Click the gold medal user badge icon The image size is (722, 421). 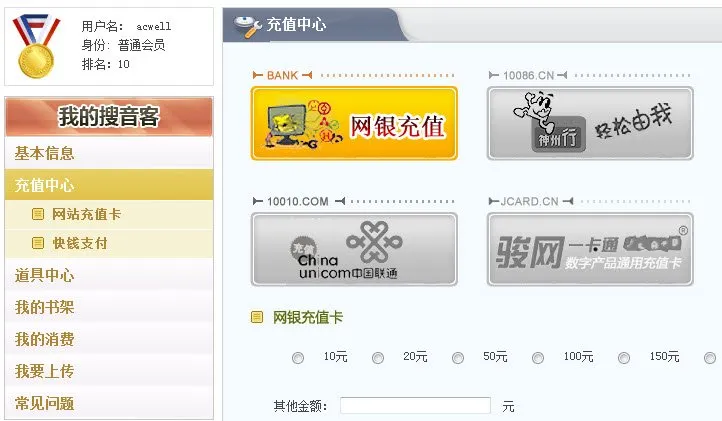pyautogui.click(x=36, y=46)
